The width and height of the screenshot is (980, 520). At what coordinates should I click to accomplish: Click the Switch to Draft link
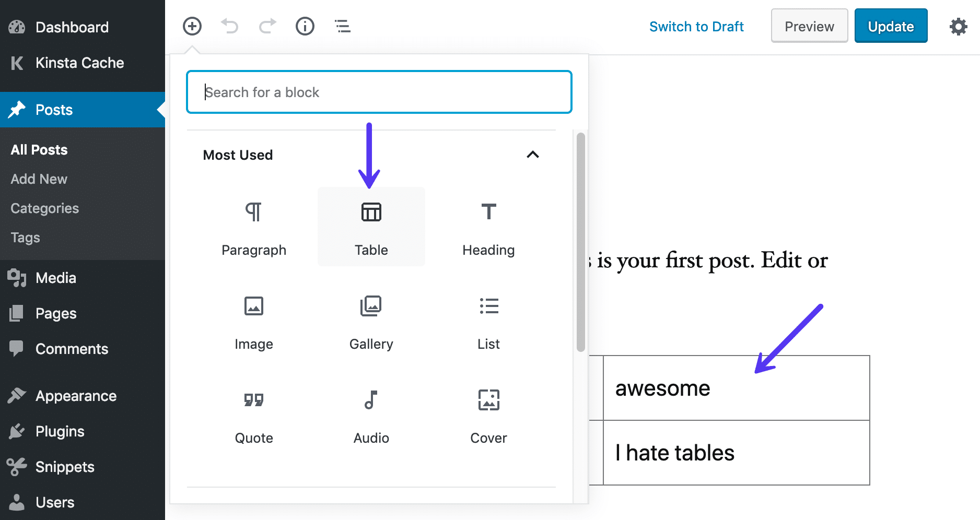pos(696,26)
